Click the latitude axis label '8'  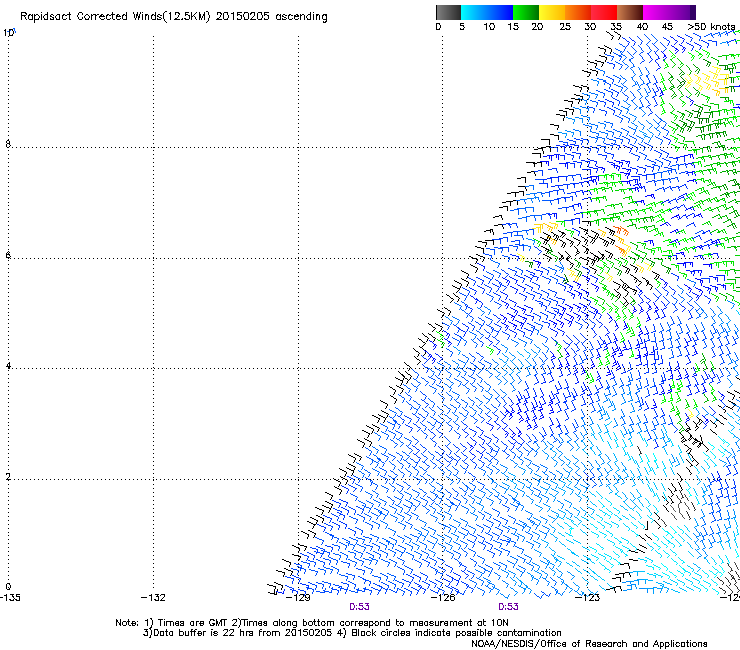8,144
